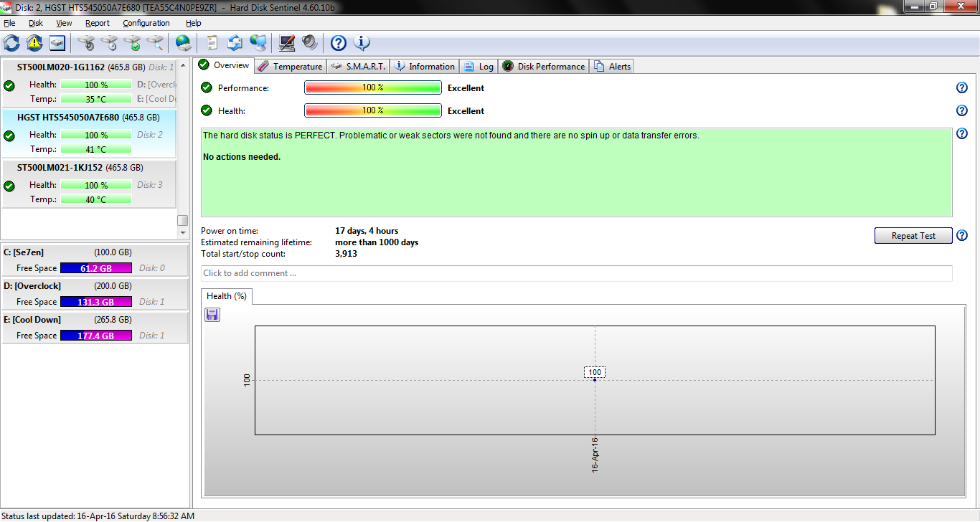Select the E: [Cool Down] partition

click(x=95, y=328)
